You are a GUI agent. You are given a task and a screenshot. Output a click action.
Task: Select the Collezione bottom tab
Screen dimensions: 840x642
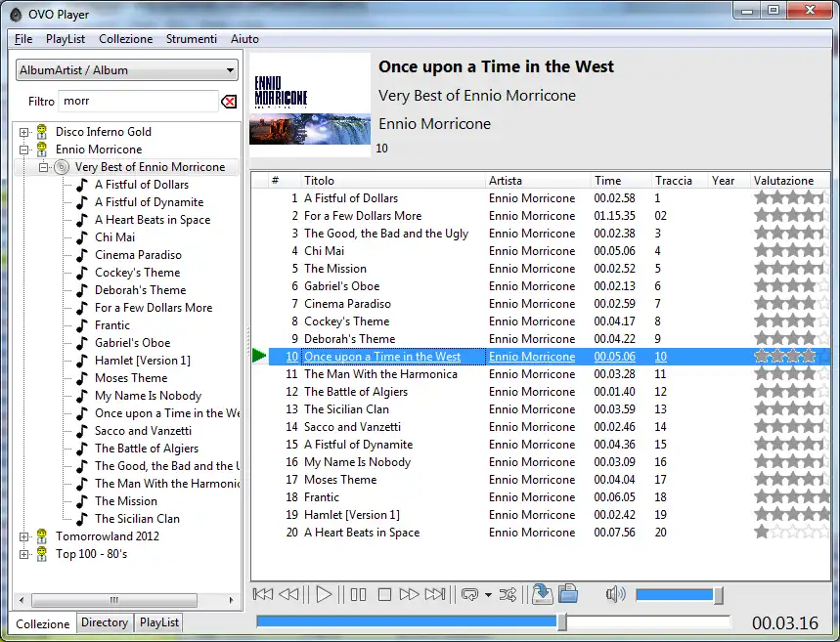[43, 623]
